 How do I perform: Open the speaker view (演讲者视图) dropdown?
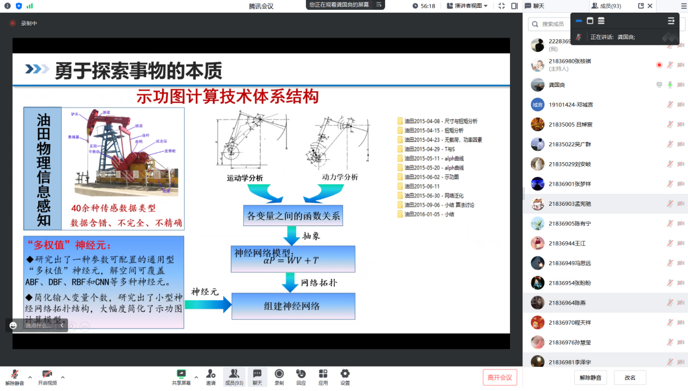pos(467,6)
